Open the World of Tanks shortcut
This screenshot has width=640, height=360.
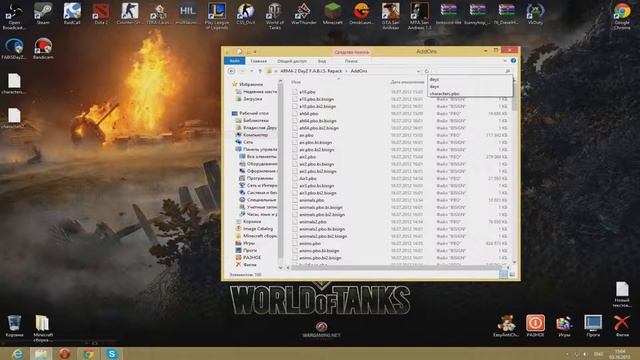274,16
